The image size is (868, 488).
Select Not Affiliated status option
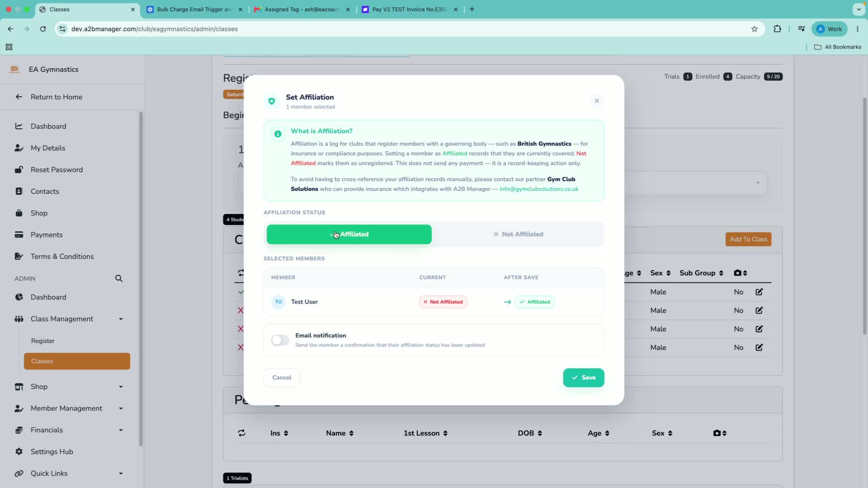[x=518, y=234]
